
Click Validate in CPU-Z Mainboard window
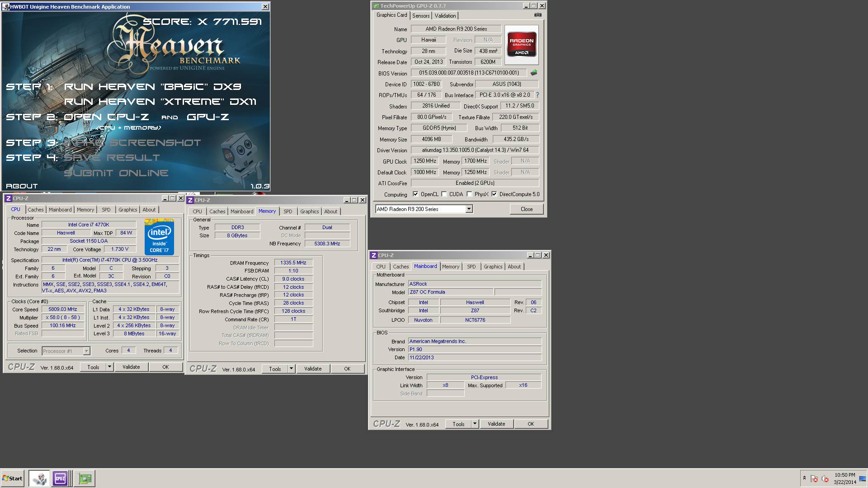click(496, 424)
